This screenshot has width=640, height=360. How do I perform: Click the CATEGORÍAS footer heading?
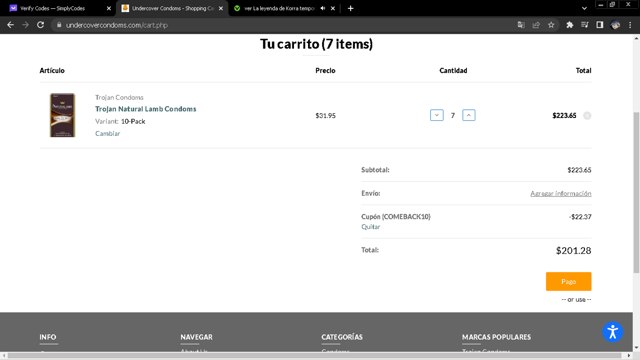point(342,337)
